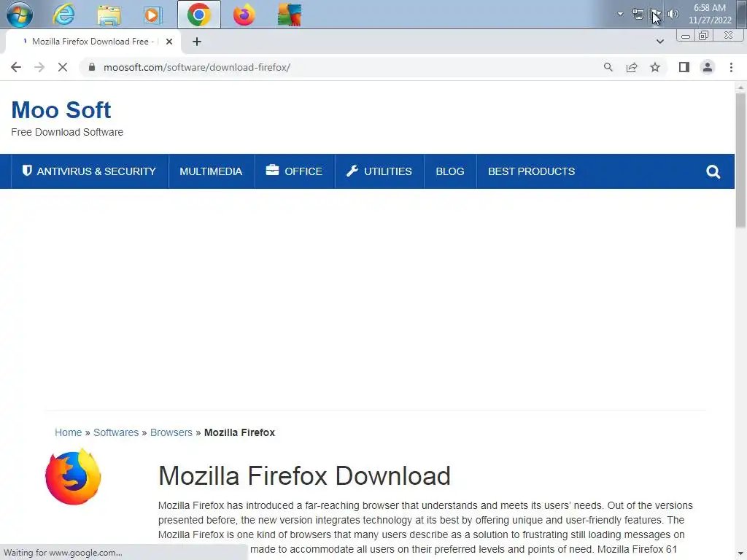This screenshot has height=560, width=747.
Task: Open the Multimedia menu item
Action: tap(211, 171)
